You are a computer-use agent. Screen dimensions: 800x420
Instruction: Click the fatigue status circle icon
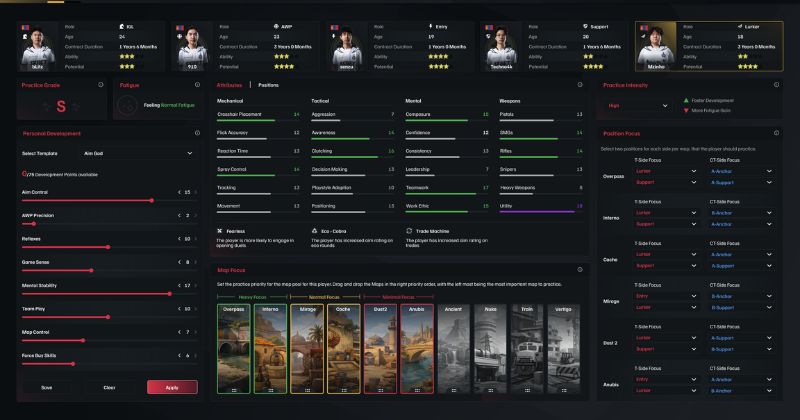coord(127,106)
